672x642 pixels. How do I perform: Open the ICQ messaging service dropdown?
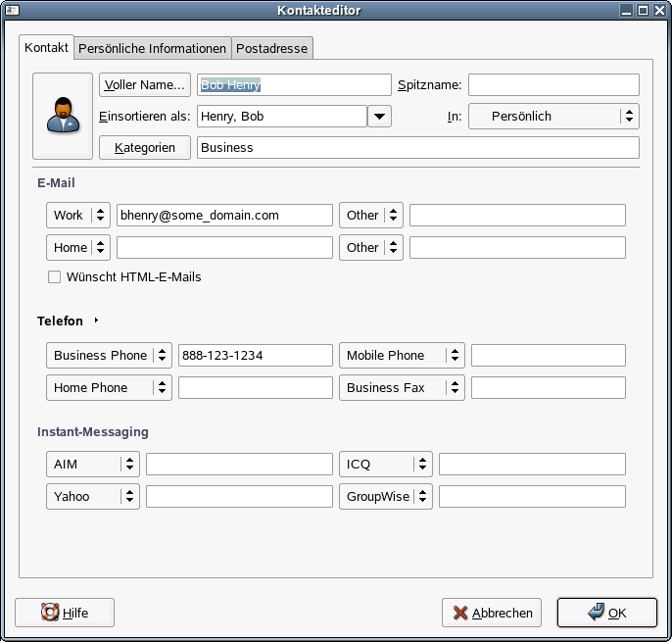(386, 464)
